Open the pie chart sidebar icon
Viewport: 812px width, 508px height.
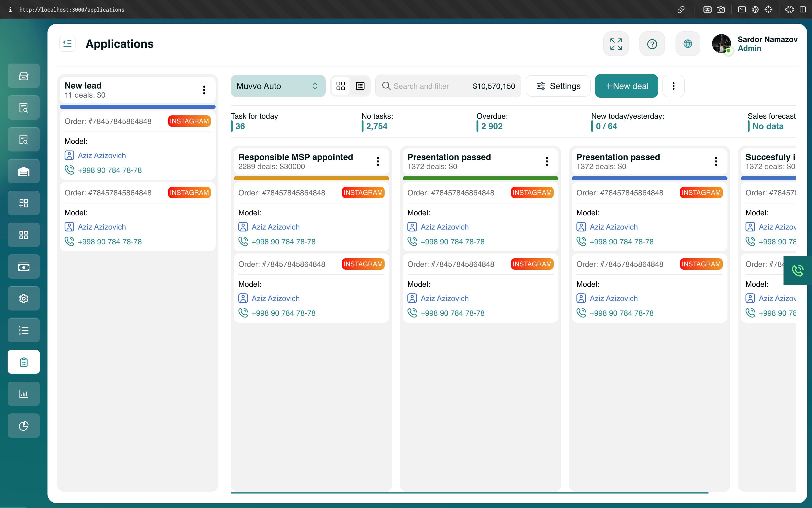tap(24, 426)
